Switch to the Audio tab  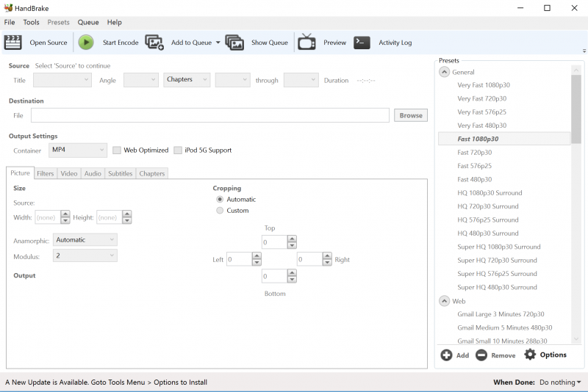93,173
